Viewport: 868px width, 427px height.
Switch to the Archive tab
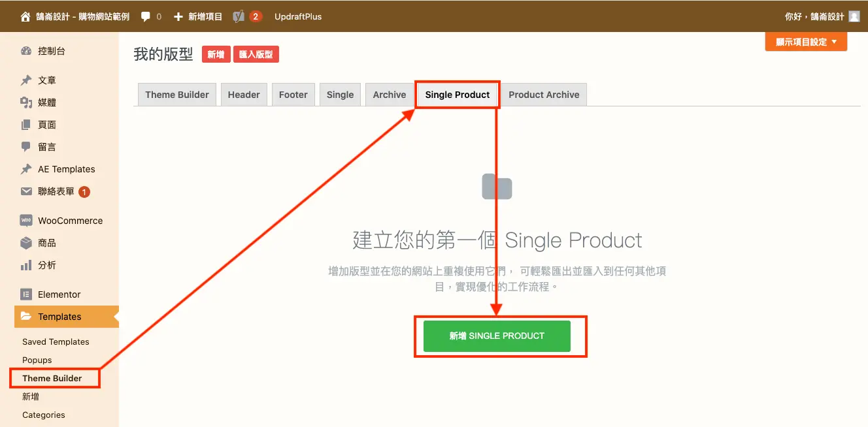pyautogui.click(x=390, y=95)
